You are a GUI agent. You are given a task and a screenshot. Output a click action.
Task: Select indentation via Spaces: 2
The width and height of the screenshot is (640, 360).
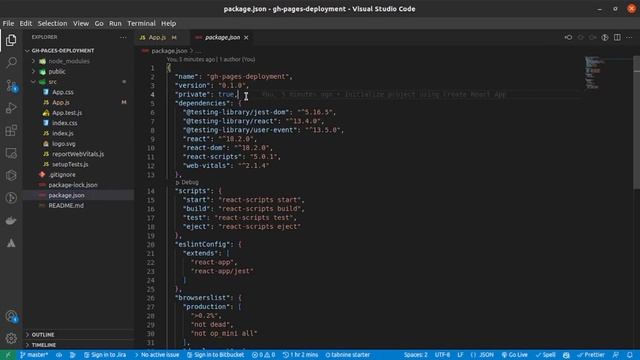pyautogui.click(x=416, y=355)
